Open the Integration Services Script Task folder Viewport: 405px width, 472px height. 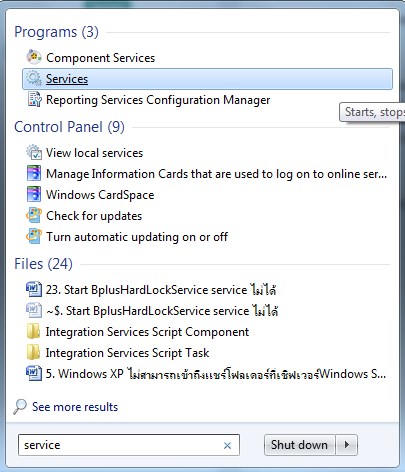(127, 353)
